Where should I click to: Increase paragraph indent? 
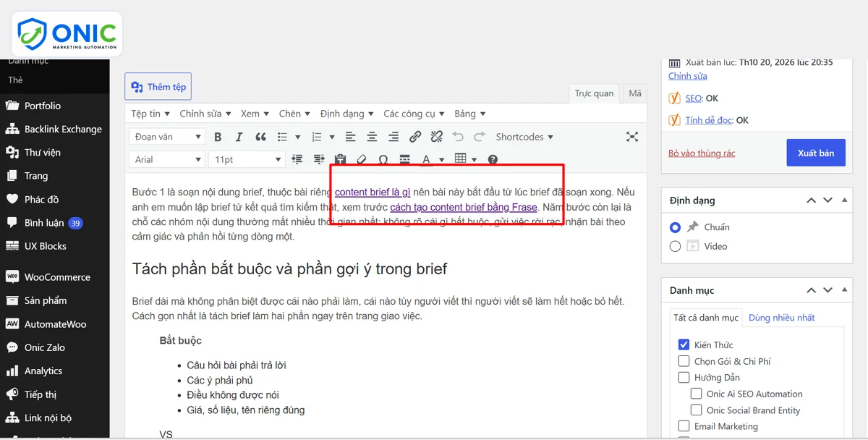click(x=318, y=159)
